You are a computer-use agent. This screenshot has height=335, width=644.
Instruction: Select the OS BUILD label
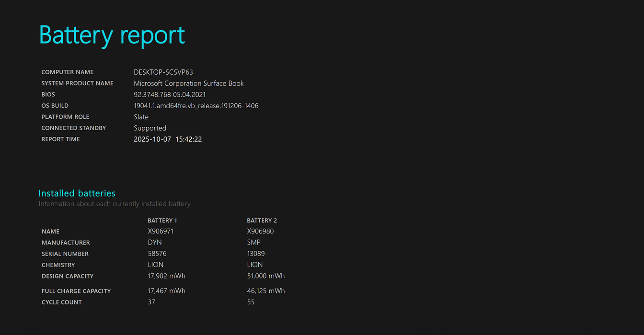(55, 106)
